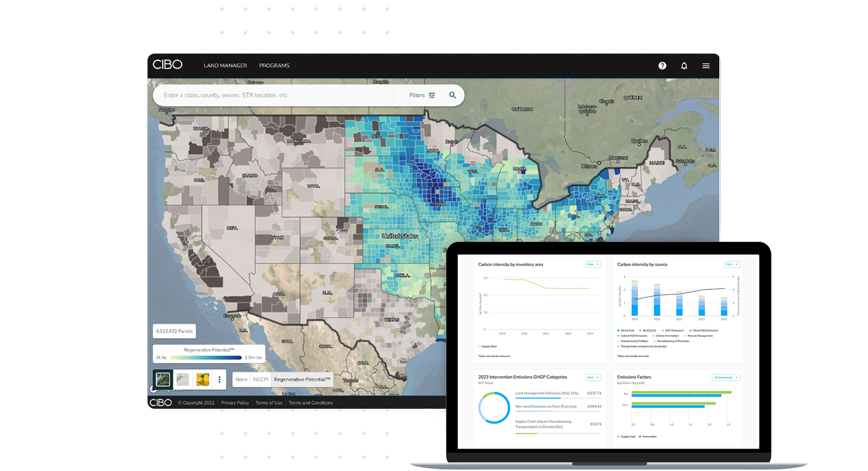Open the help question mark icon

click(662, 66)
